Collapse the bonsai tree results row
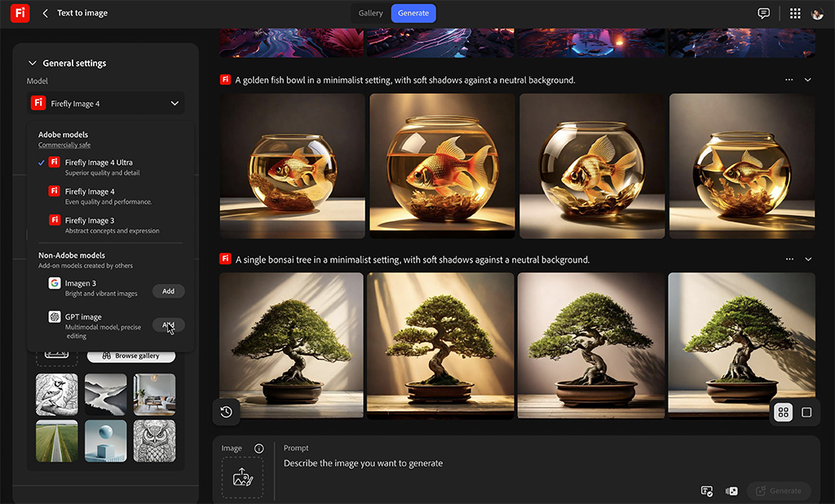 pos(808,259)
